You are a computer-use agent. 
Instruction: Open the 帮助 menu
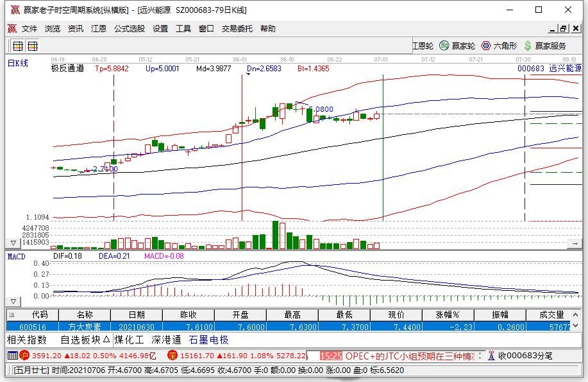268,28
